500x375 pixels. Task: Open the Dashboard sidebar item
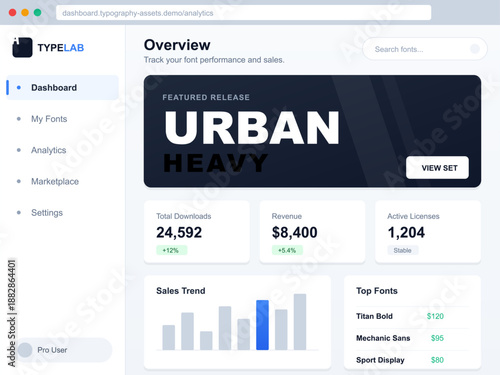62,88
